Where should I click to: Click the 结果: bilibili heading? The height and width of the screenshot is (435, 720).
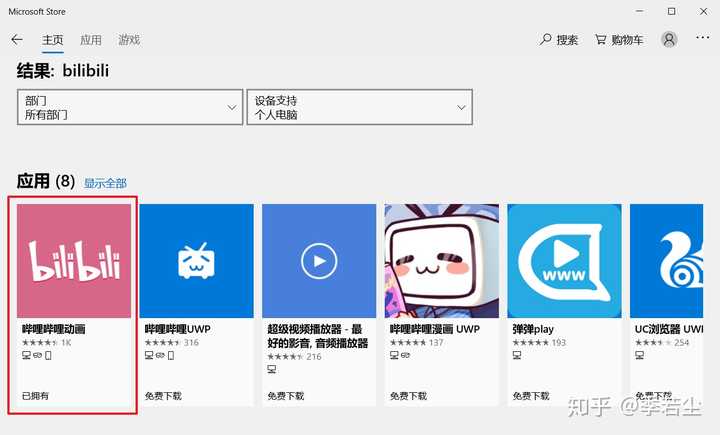63,71
